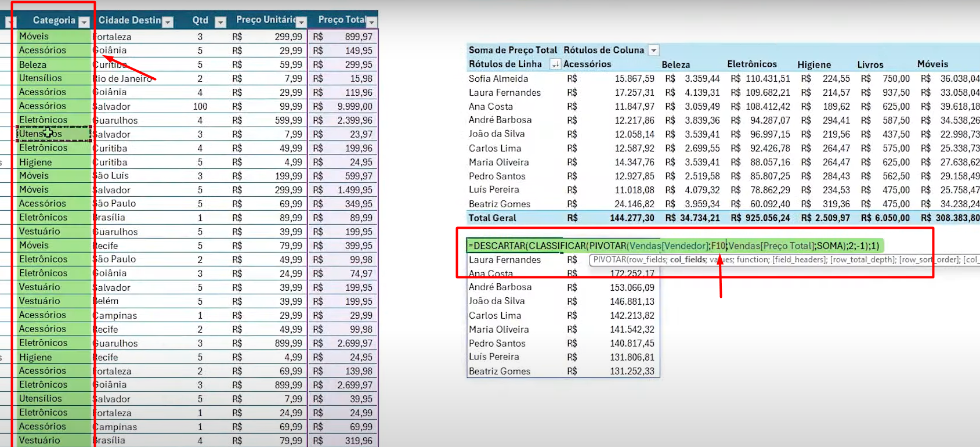Select sorted list value 153.066,09
The height and width of the screenshot is (447, 980).
[632, 287]
